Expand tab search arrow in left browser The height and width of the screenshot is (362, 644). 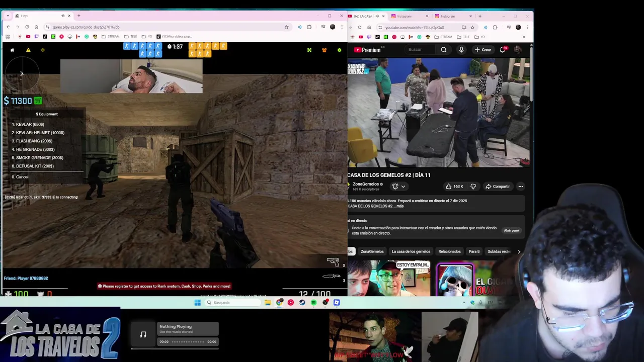8,16
